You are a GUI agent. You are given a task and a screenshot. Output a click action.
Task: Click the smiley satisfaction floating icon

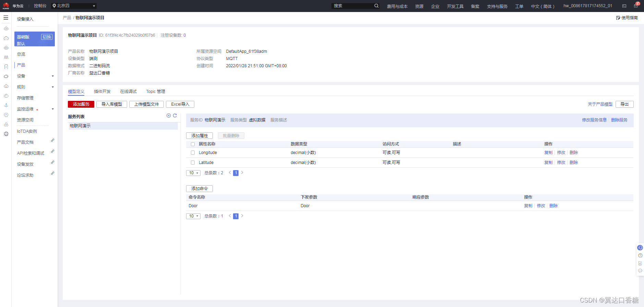coord(640,271)
